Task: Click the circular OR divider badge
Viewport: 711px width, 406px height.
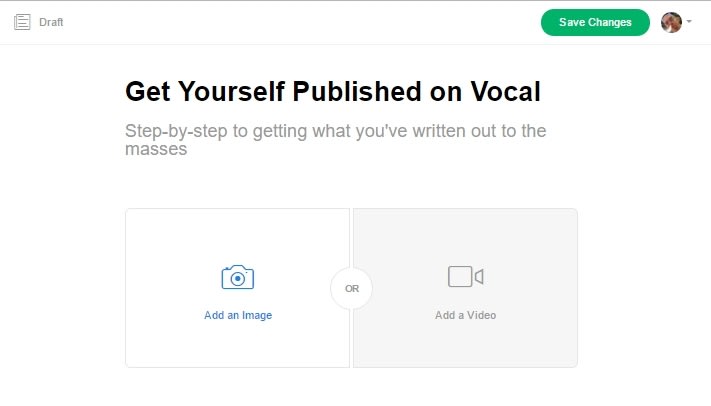Action: point(351,288)
